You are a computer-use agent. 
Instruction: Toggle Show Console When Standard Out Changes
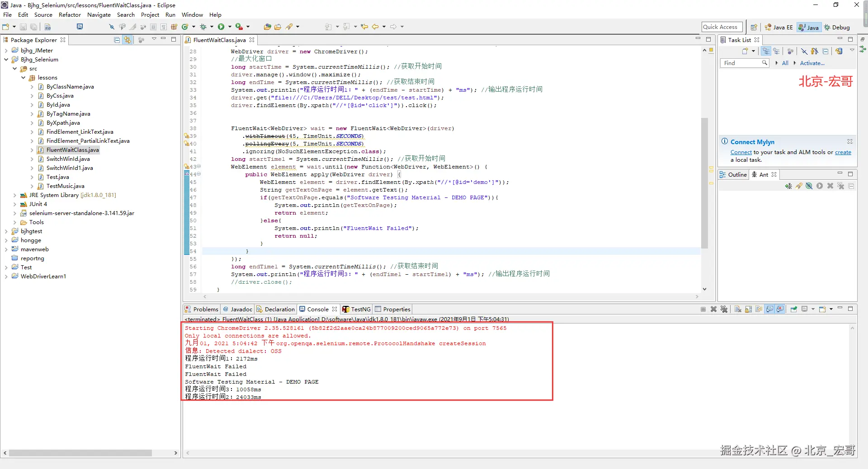pyautogui.click(x=769, y=310)
